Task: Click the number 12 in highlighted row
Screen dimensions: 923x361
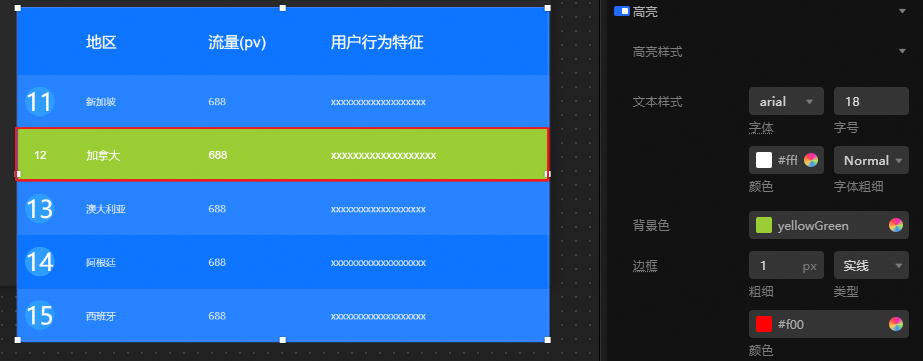Action: [x=40, y=155]
